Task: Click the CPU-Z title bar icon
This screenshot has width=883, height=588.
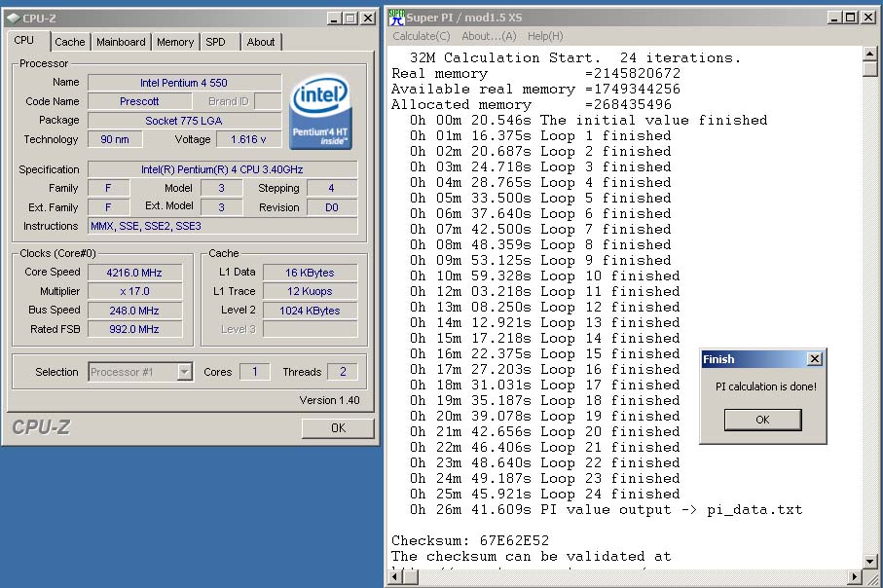Action: [14, 18]
